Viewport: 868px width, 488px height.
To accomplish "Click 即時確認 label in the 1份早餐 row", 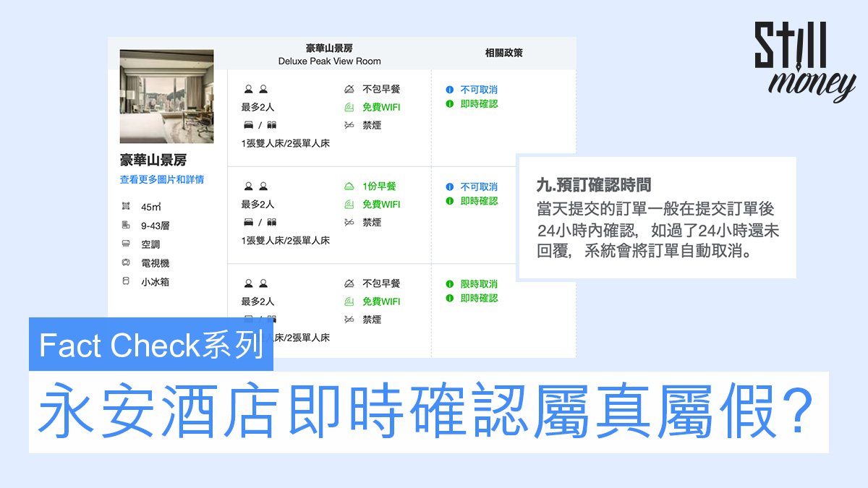I will click(479, 201).
